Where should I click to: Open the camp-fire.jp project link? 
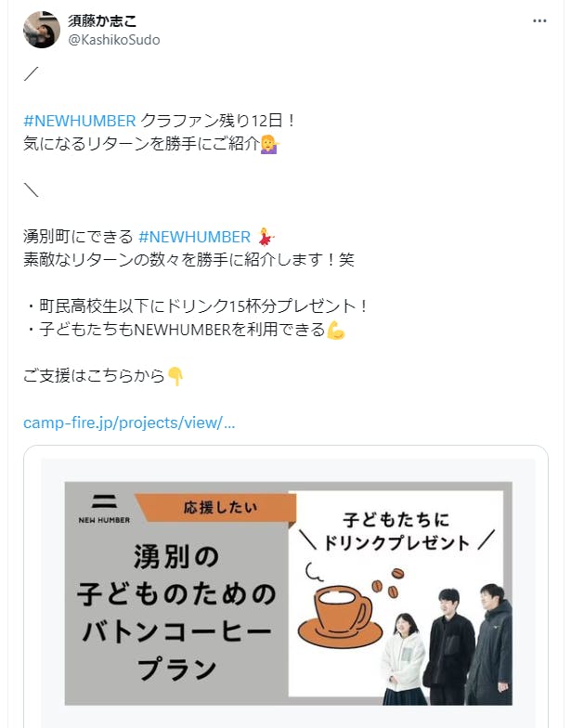pyautogui.click(x=129, y=422)
